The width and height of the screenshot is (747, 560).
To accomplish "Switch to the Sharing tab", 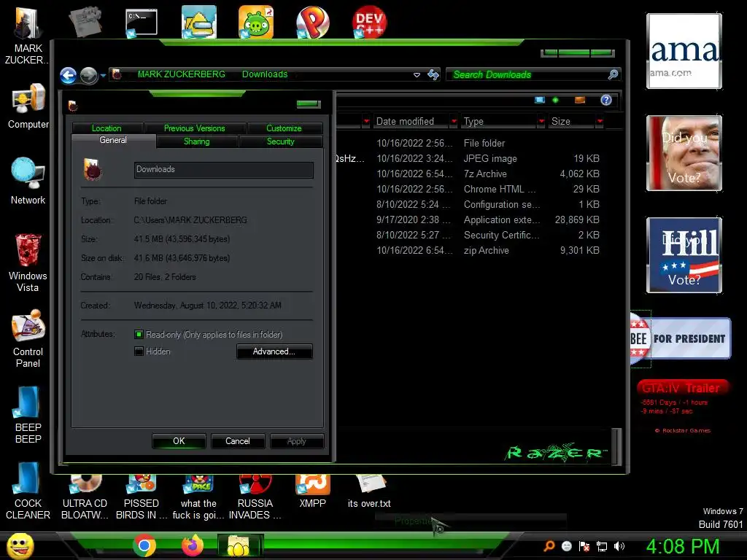I will (x=197, y=141).
